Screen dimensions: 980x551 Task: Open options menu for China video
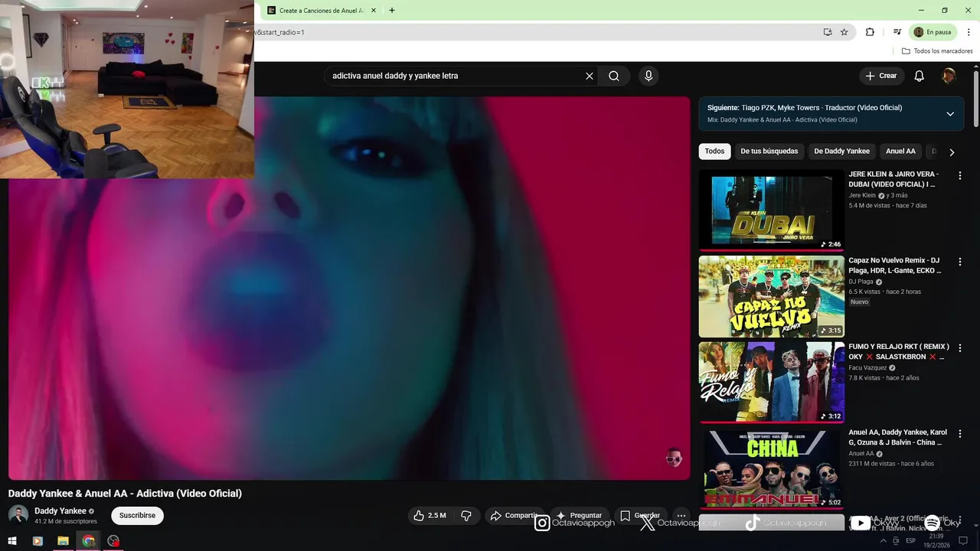pos(960,434)
